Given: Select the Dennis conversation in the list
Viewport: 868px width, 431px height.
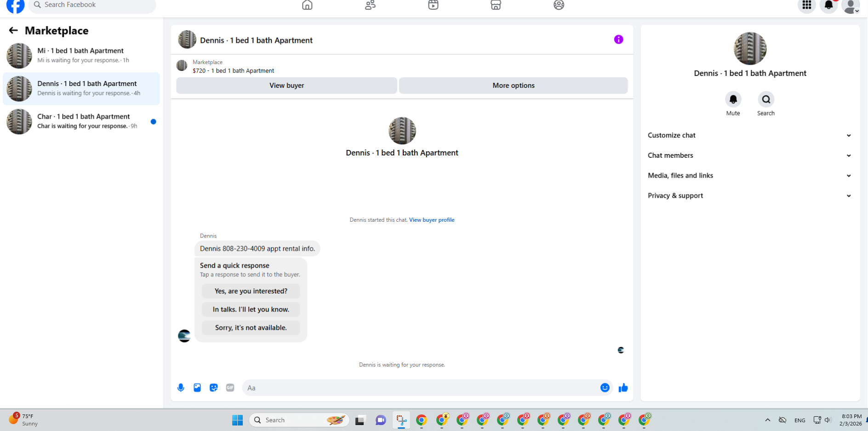Looking at the screenshot, I should [81, 88].
